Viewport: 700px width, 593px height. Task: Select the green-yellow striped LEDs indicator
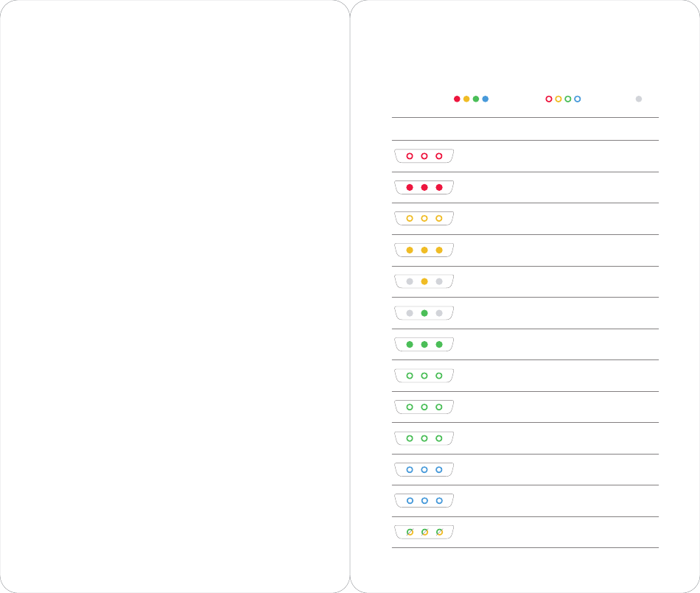click(424, 532)
